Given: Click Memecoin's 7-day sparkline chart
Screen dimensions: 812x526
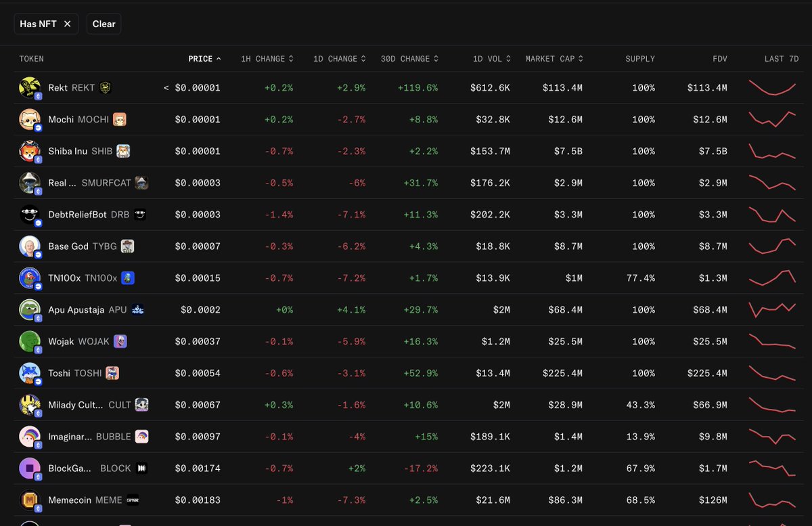Looking at the screenshot, I should pos(772,500).
